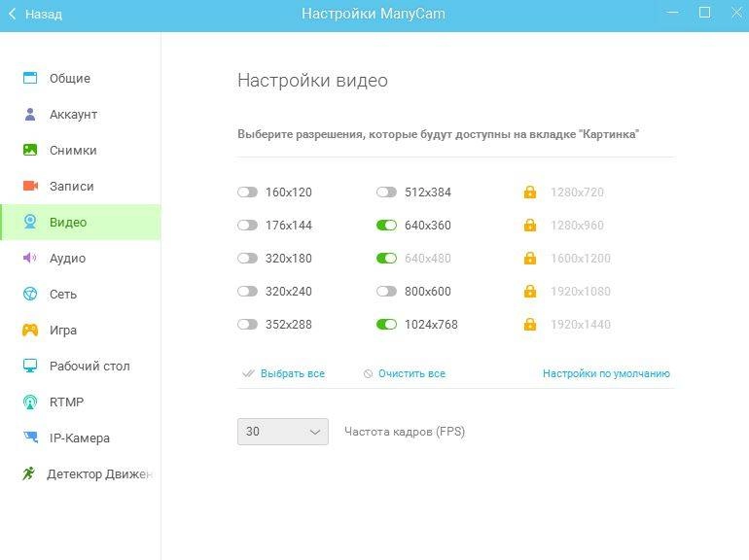The image size is (749, 560).
Task: Disable the 640x360 resolution toggle
Action: [386, 225]
